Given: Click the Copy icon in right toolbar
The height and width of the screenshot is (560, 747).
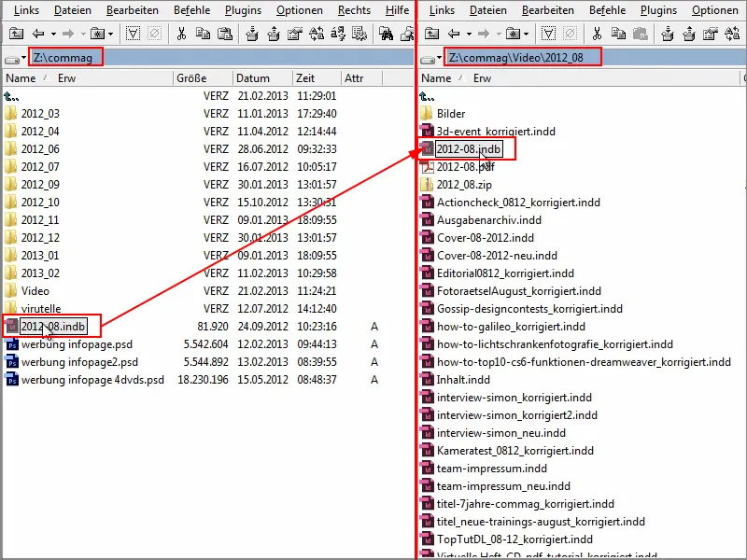Looking at the screenshot, I should (618, 34).
